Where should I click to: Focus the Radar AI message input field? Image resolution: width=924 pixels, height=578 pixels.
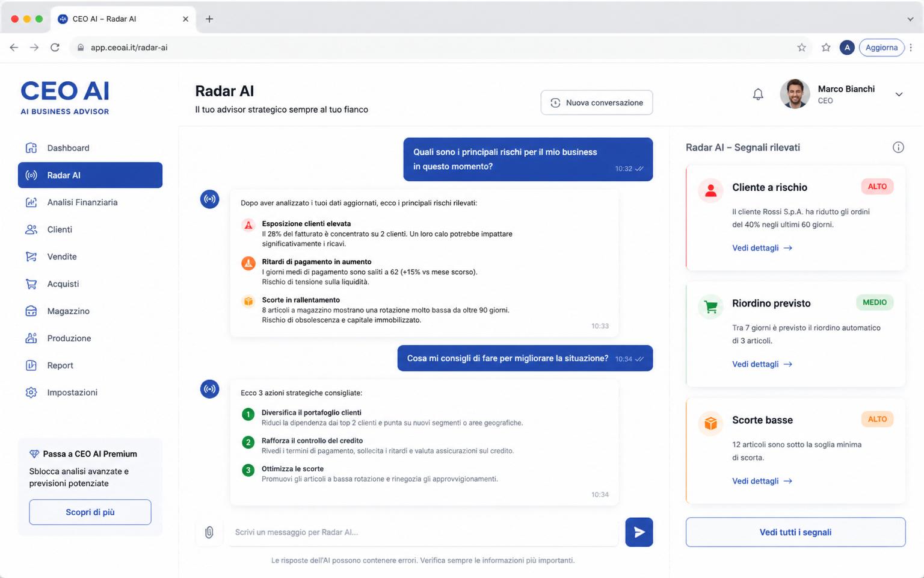coord(423,532)
